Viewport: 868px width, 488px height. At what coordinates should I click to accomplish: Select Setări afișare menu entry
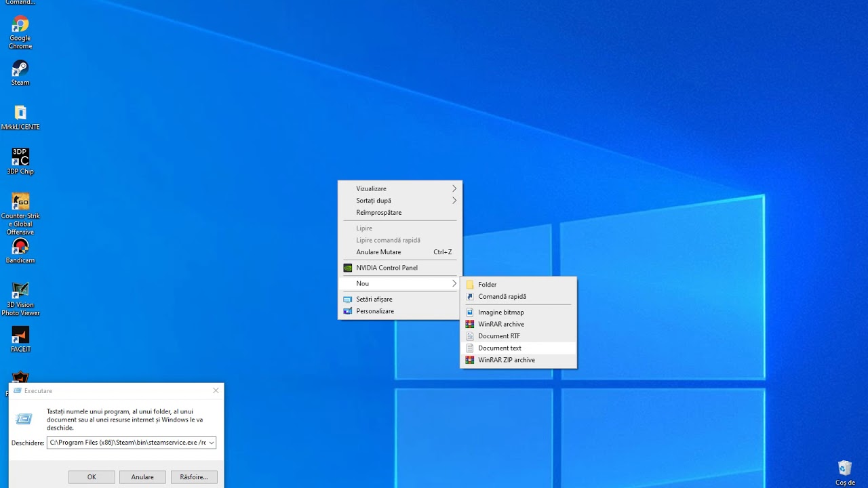click(400, 299)
